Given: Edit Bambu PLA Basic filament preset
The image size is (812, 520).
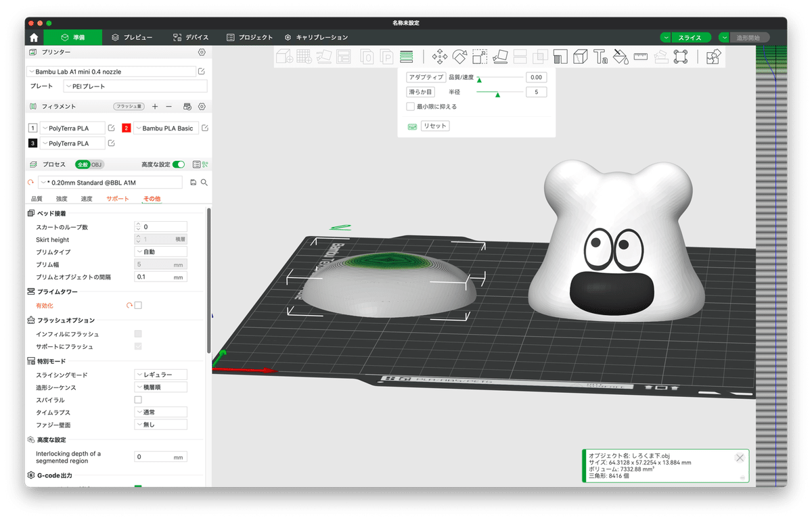Looking at the screenshot, I should click(205, 128).
